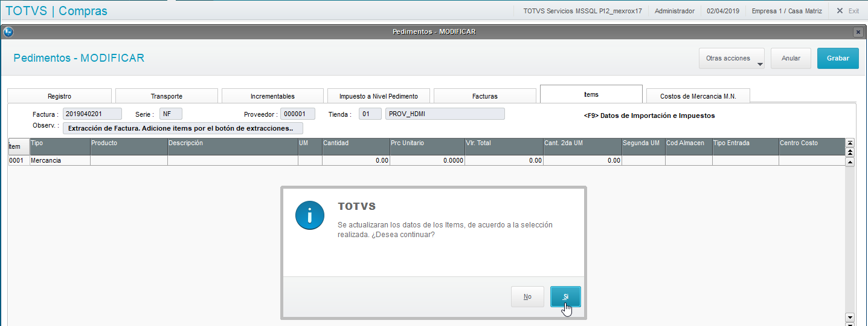The image size is (868, 326).
Task: Click the Tienda field showing 01
Action: tap(370, 114)
